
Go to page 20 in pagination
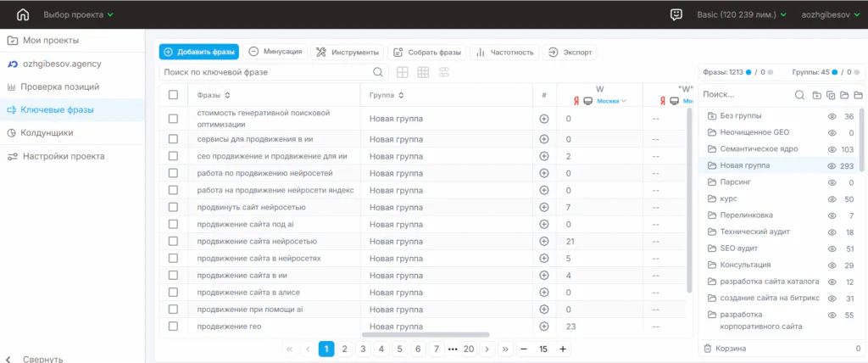click(x=468, y=349)
